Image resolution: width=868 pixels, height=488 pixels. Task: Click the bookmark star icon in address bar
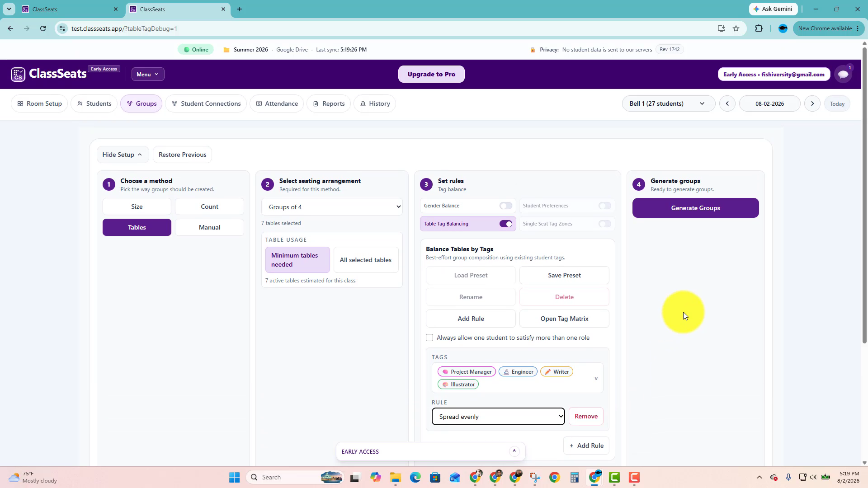tap(736, 28)
